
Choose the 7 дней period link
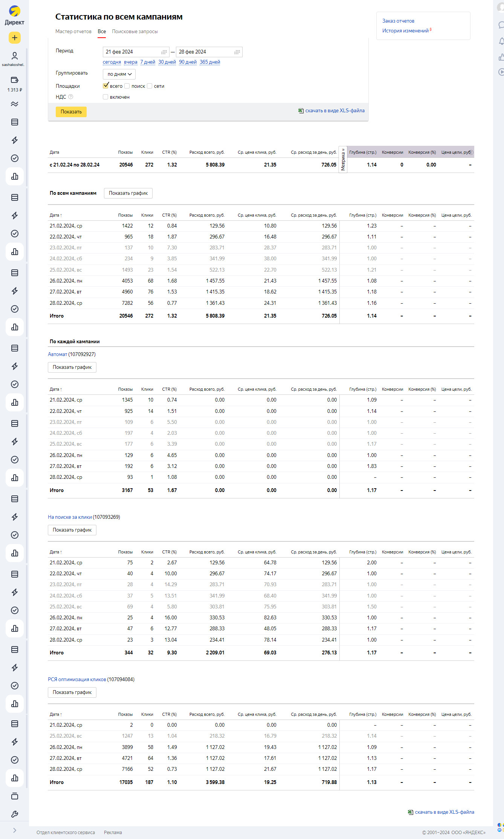coord(148,62)
